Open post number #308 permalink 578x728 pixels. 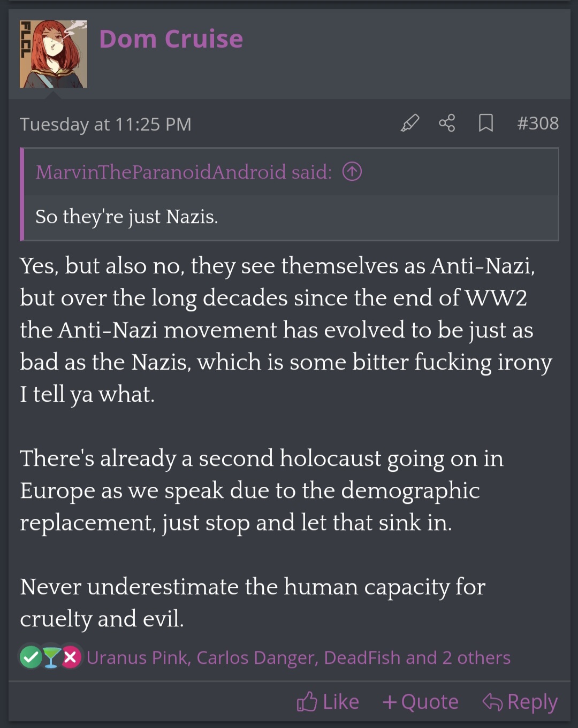537,124
